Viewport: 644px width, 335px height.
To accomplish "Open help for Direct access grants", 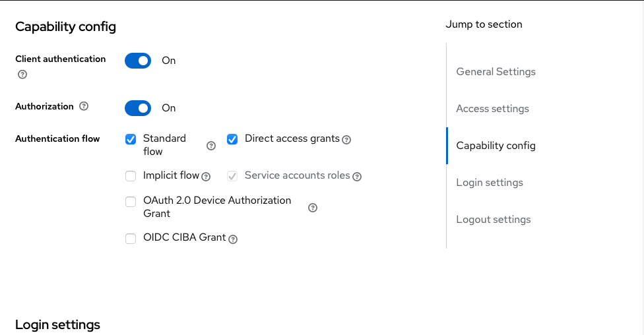I will (x=346, y=140).
